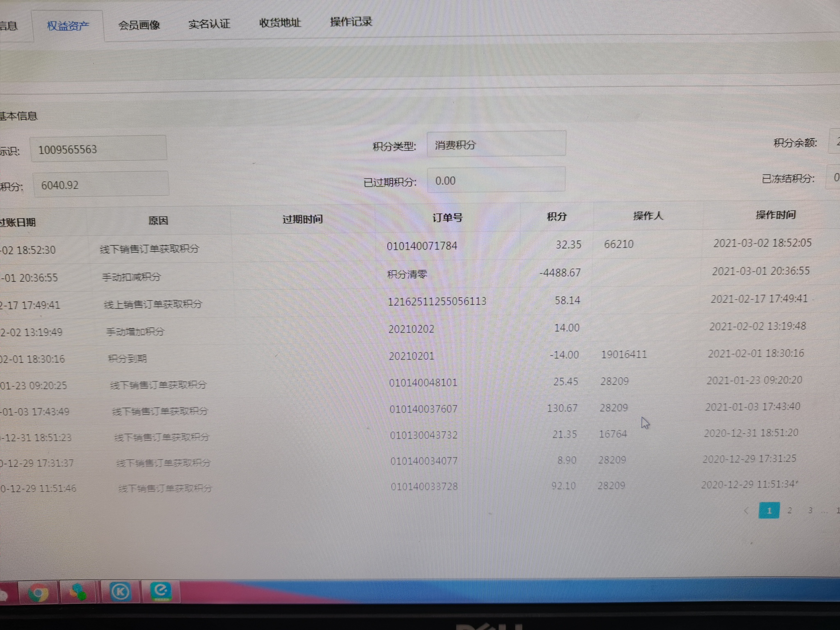The image size is (840, 630).
Task: Switch to the 权益资产 tab
Action: (x=68, y=26)
